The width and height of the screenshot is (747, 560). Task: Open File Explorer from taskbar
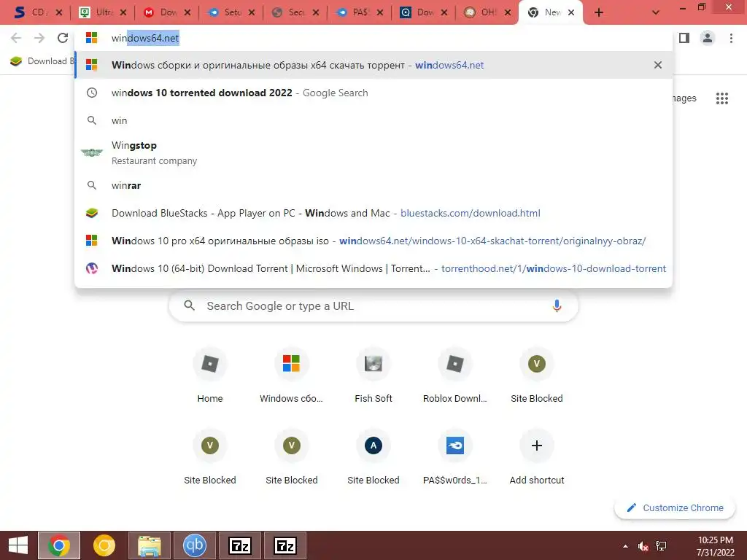149,545
